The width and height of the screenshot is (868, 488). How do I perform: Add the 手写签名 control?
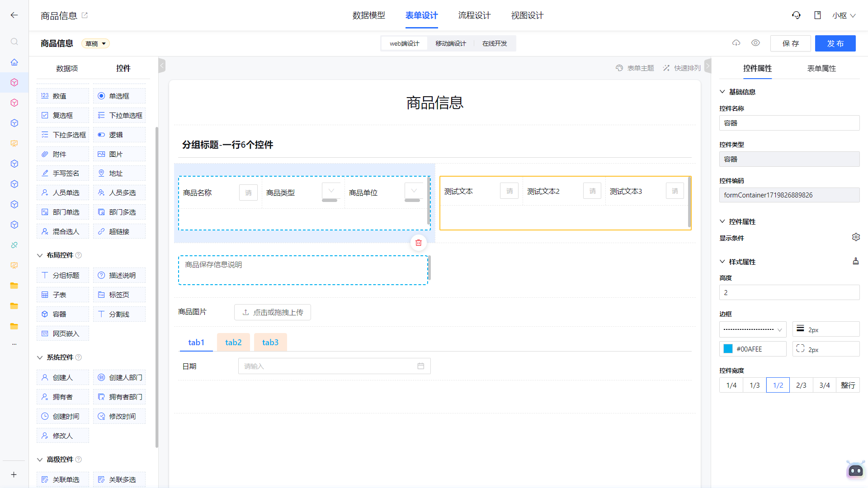63,173
